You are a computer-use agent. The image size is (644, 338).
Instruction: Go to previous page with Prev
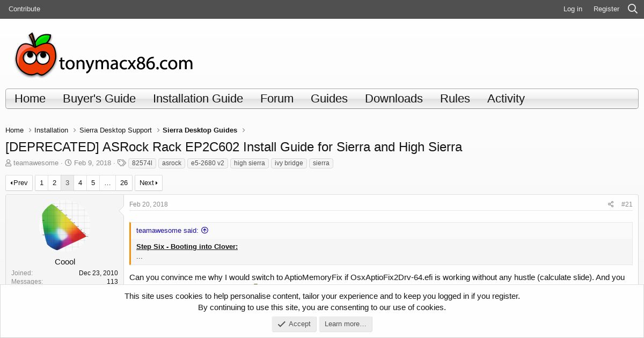pyautogui.click(x=19, y=183)
